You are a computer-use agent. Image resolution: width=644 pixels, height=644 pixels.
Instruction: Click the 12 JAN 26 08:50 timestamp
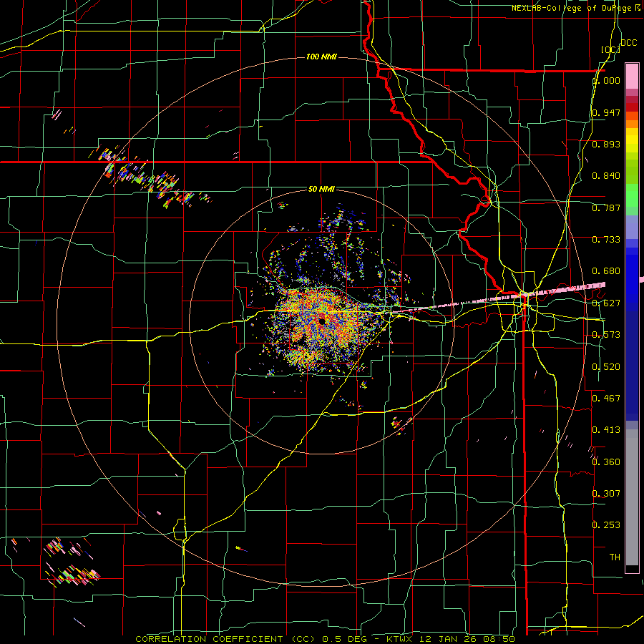pyautogui.click(x=467, y=639)
